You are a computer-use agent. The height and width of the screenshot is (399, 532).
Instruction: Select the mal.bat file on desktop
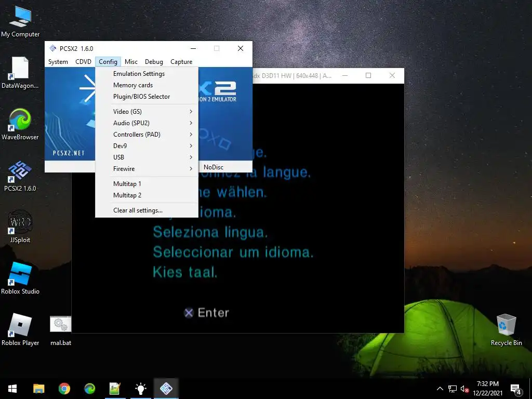61,331
